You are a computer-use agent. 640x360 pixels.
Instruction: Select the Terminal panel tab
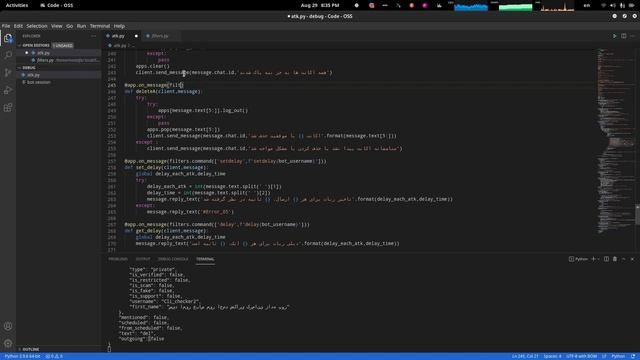pos(205,259)
